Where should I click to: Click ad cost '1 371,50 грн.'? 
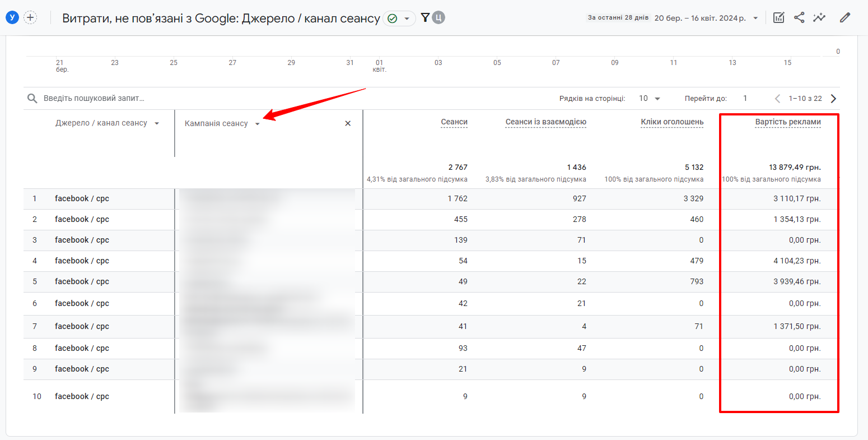[x=797, y=326]
